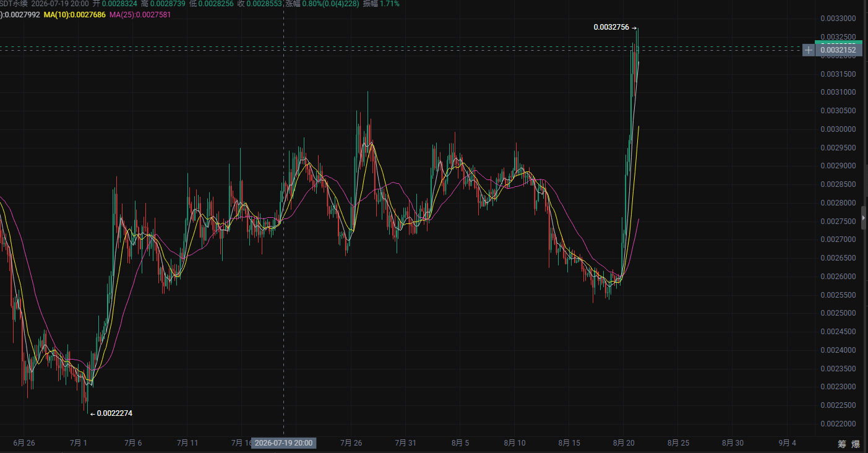Click the 9月 4 date axis label
Image resolution: width=868 pixels, height=453 pixels.
coord(788,443)
